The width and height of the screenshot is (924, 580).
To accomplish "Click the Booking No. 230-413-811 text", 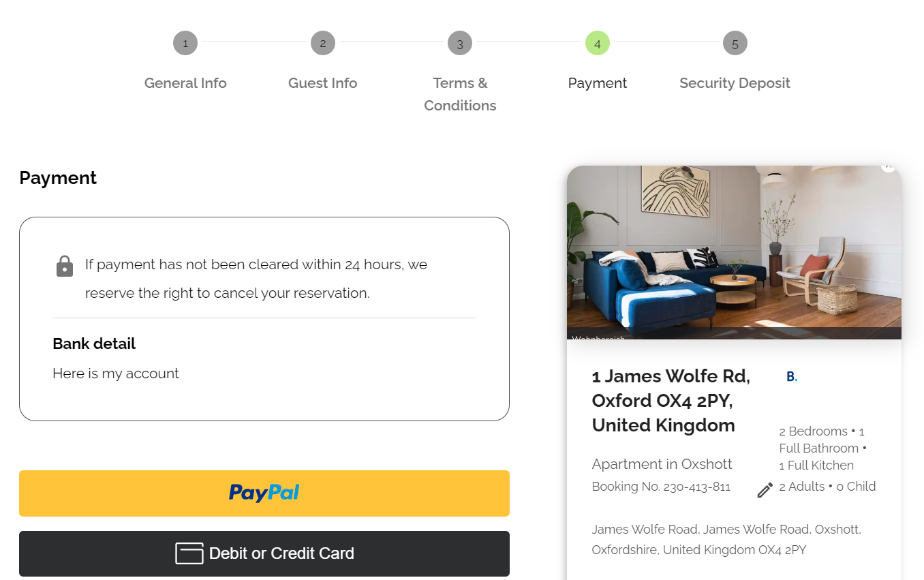I will (661, 487).
